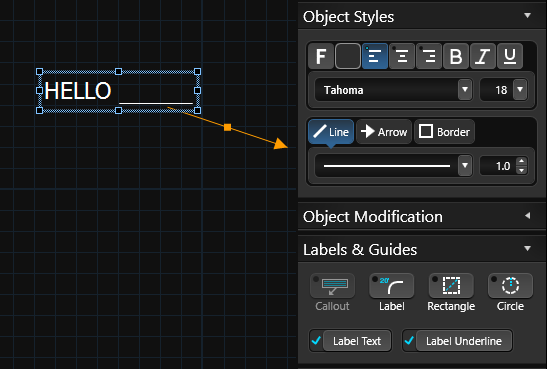Align text right
The width and height of the screenshot is (547, 369).
coord(429,56)
